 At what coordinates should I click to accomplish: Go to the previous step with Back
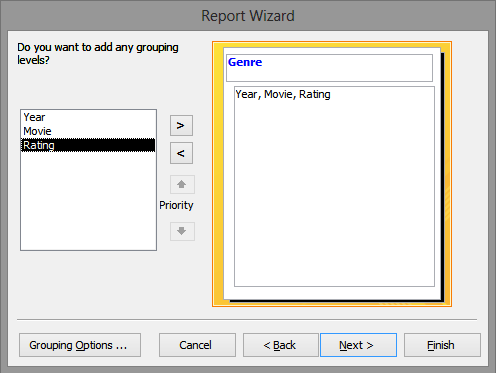pyautogui.click(x=281, y=345)
